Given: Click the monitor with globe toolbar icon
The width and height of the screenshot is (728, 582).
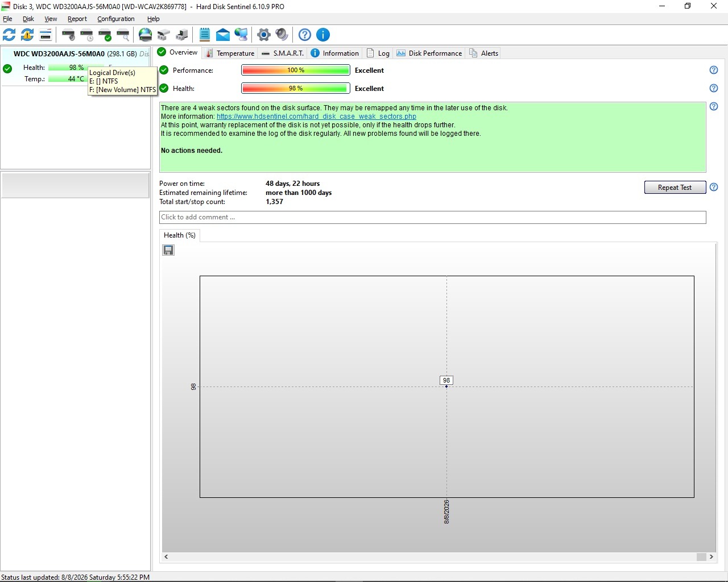Looking at the screenshot, I should tap(241, 35).
